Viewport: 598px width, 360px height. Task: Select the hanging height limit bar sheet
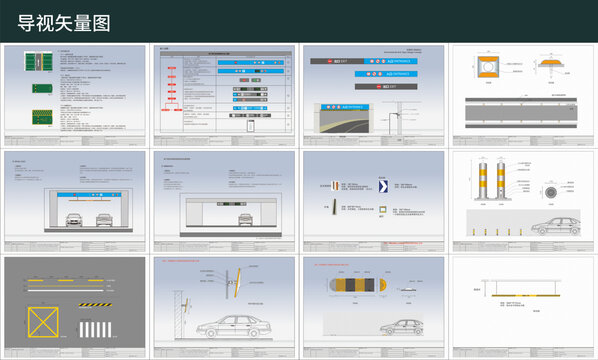point(523,307)
